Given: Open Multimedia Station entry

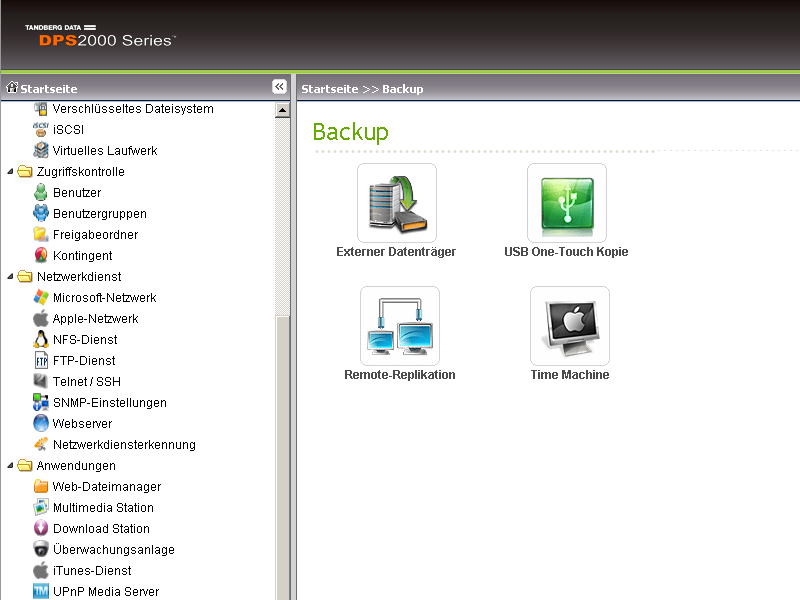Looking at the screenshot, I should (103, 508).
